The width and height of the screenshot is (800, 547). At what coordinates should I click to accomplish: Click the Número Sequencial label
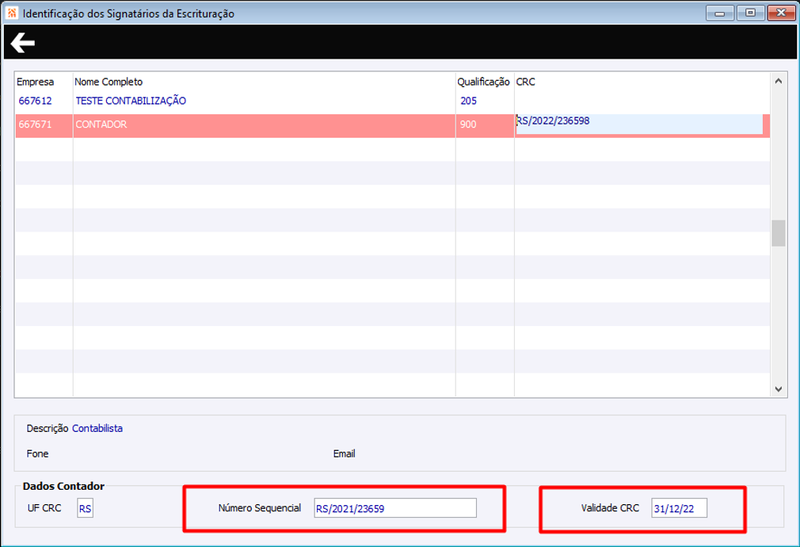tap(260, 508)
